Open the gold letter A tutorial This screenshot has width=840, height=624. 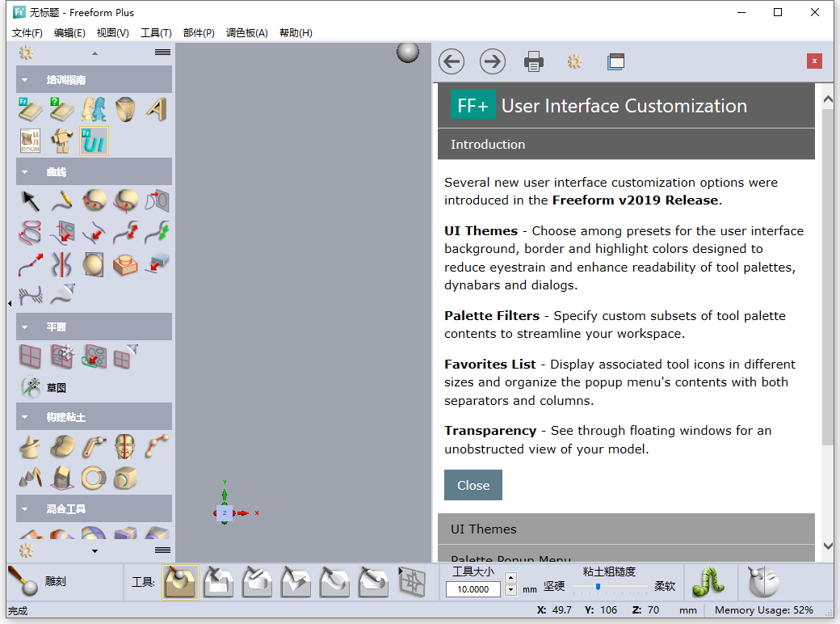(x=157, y=110)
